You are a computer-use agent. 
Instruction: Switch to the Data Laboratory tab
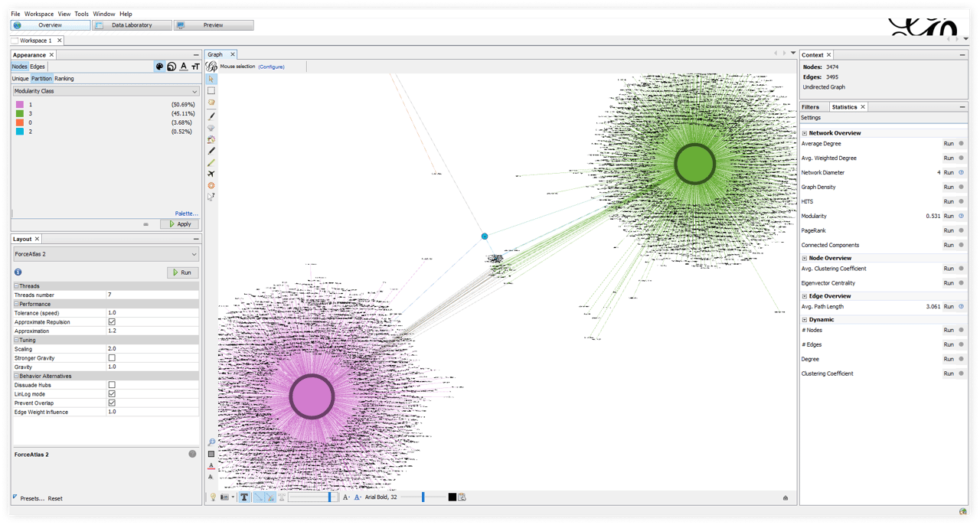(131, 25)
